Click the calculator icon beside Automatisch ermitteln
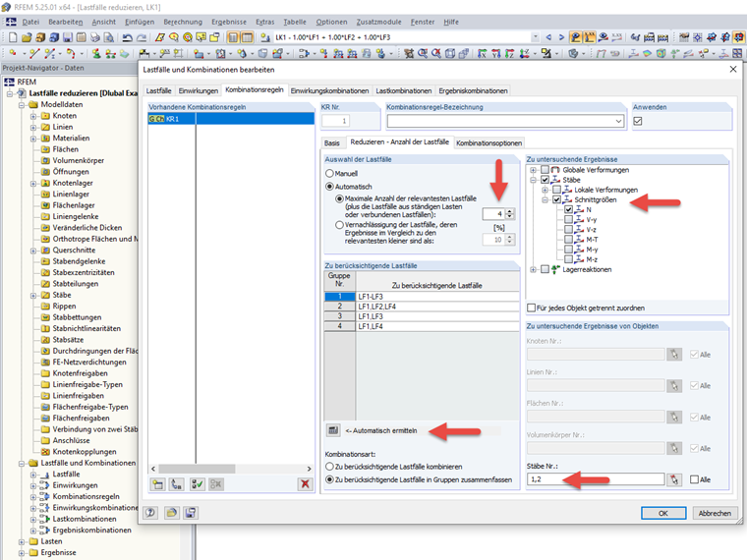 (333, 430)
